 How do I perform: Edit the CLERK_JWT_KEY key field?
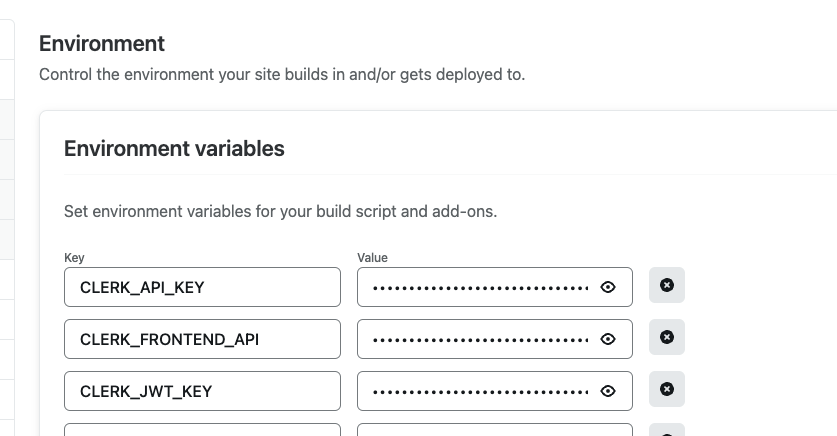click(x=202, y=391)
